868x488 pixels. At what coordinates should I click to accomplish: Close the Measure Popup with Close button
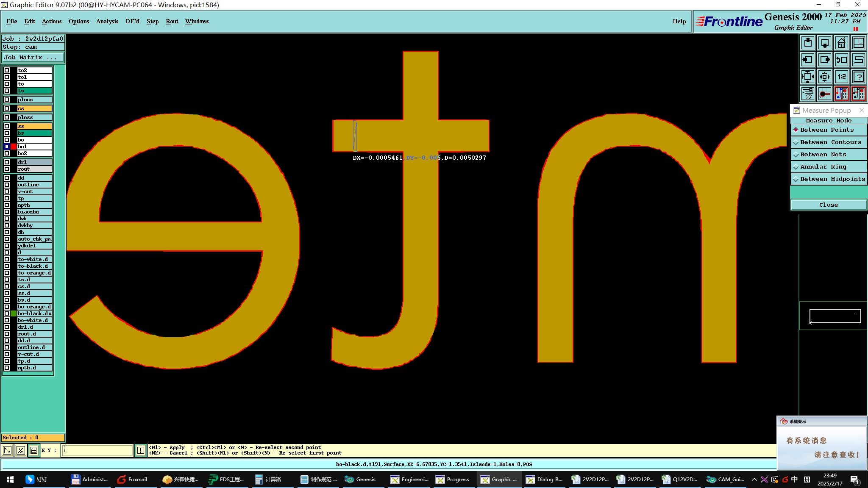828,205
